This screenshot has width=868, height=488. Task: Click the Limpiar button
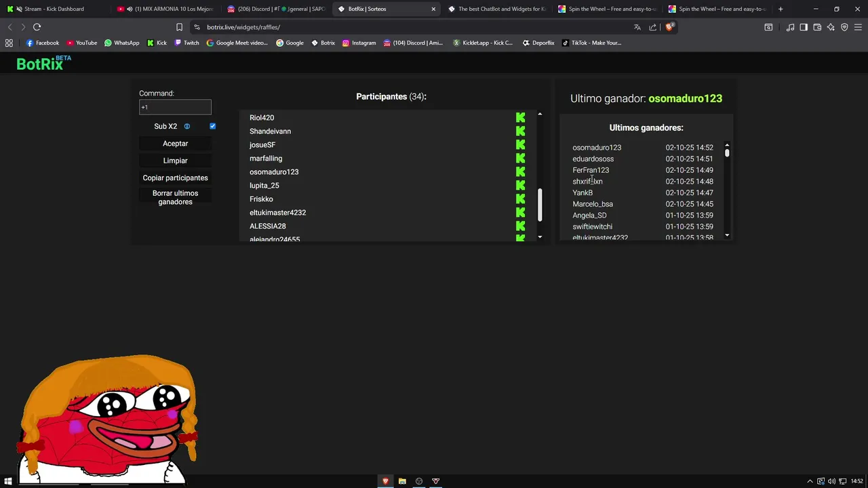coord(175,161)
